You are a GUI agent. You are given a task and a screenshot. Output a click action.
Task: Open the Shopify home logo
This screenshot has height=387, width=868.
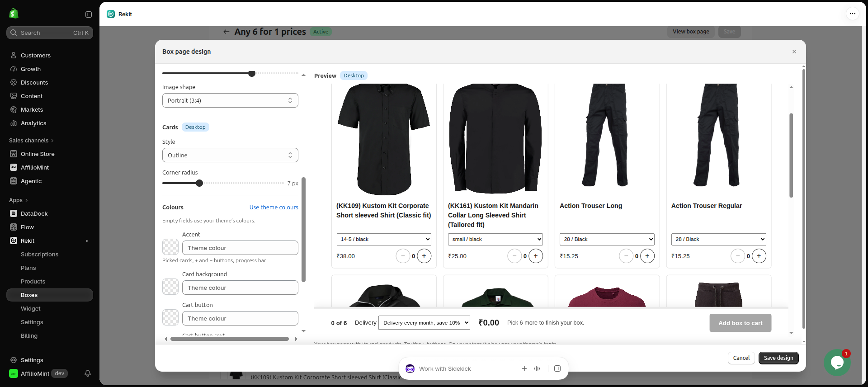click(x=14, y=14)
